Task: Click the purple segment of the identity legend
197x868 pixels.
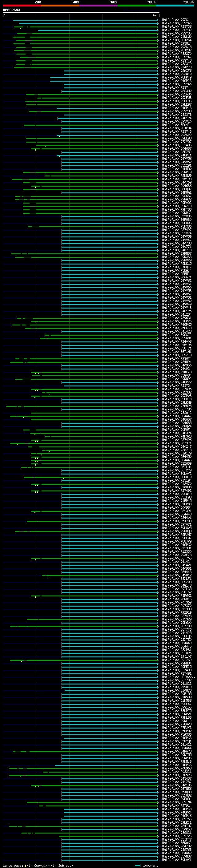Action: coord(98,6)
